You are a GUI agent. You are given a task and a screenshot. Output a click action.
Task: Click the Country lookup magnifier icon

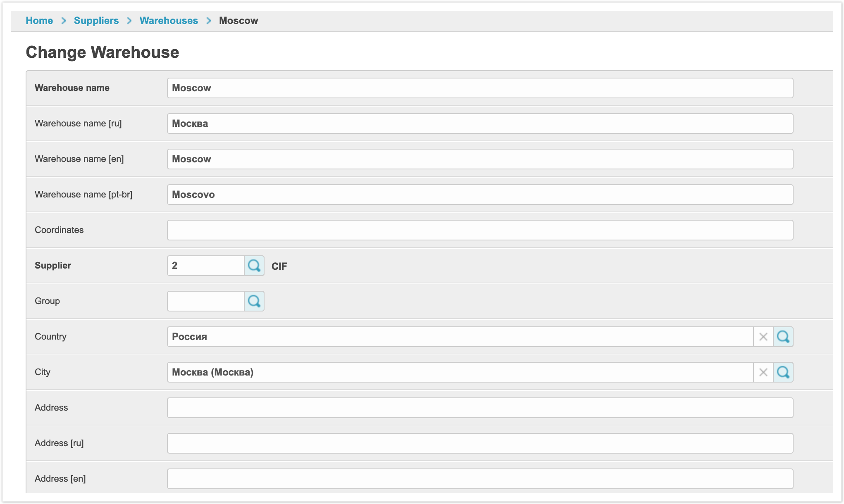coord(783,337)
